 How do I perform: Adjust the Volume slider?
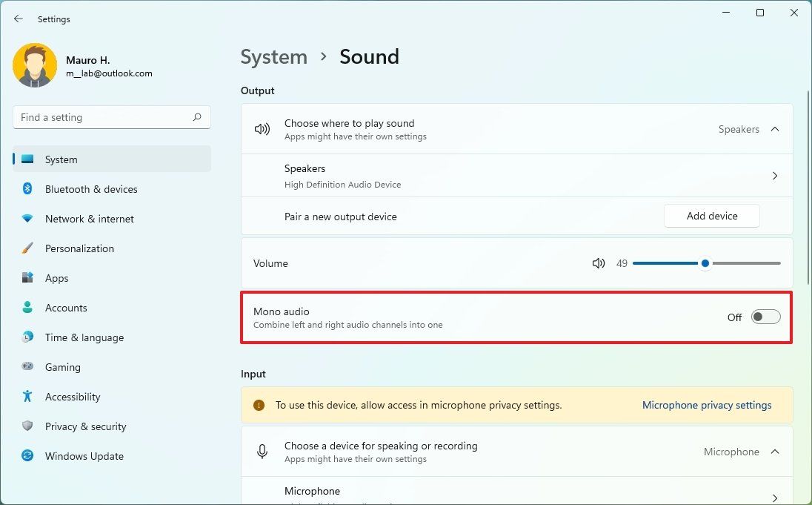705,263
